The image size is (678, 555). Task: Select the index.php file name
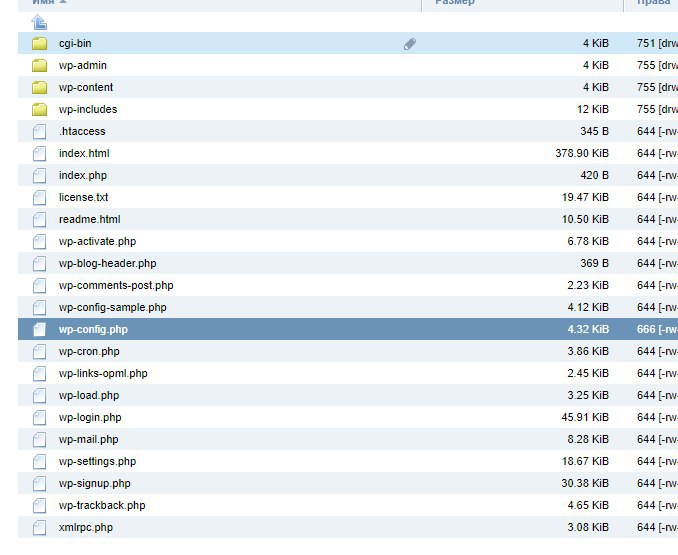[83, 175]
